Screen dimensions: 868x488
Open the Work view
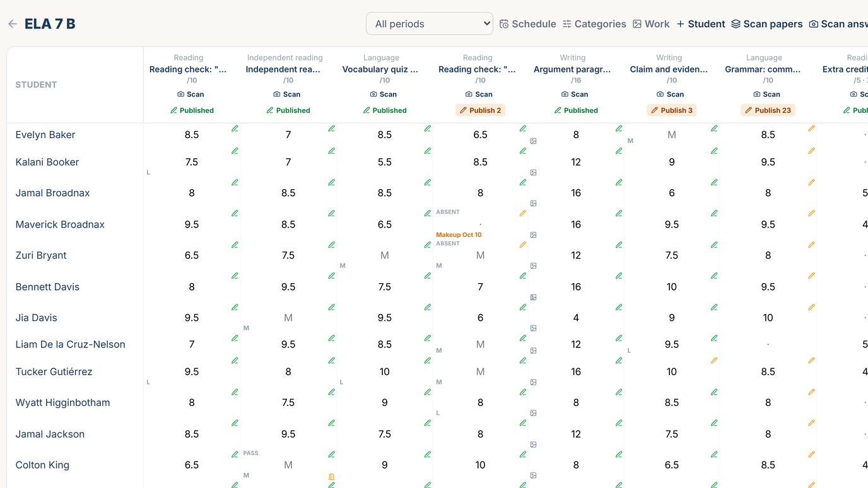click(651, 24)
